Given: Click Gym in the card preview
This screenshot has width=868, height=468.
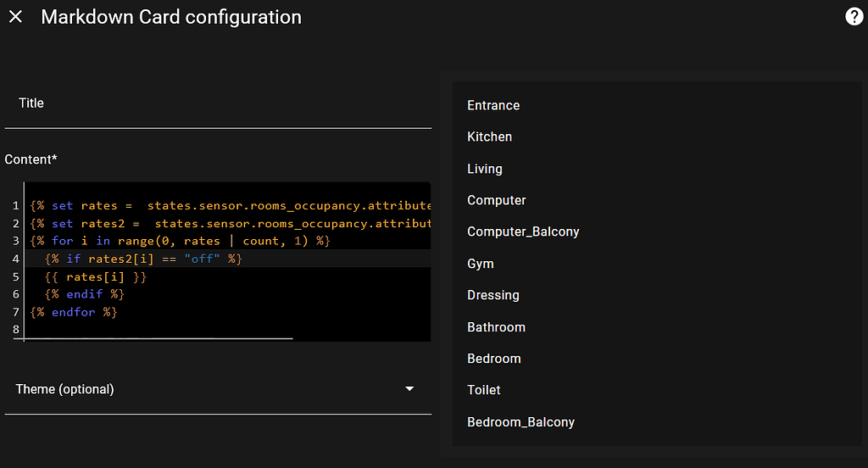Looking at the screenshot, I should (481, 264).
